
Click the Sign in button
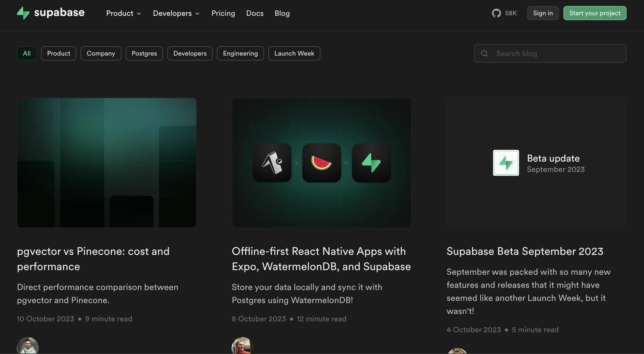click(x=543, y=13)
